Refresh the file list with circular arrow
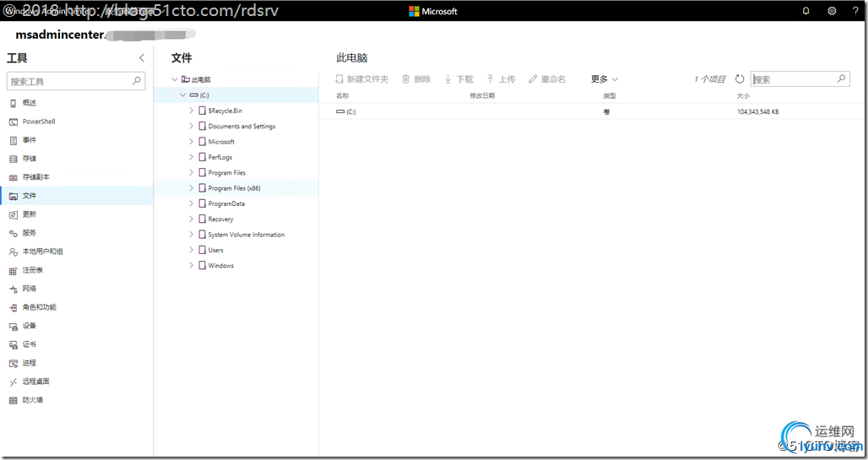Image resolution: width=868 pixels, height=460 pixels. [x=740, y=79]
